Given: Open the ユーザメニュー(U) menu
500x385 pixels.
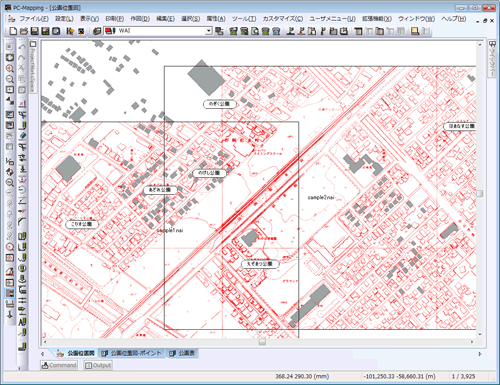Looking at the screenshot, I should pos(332,19).
